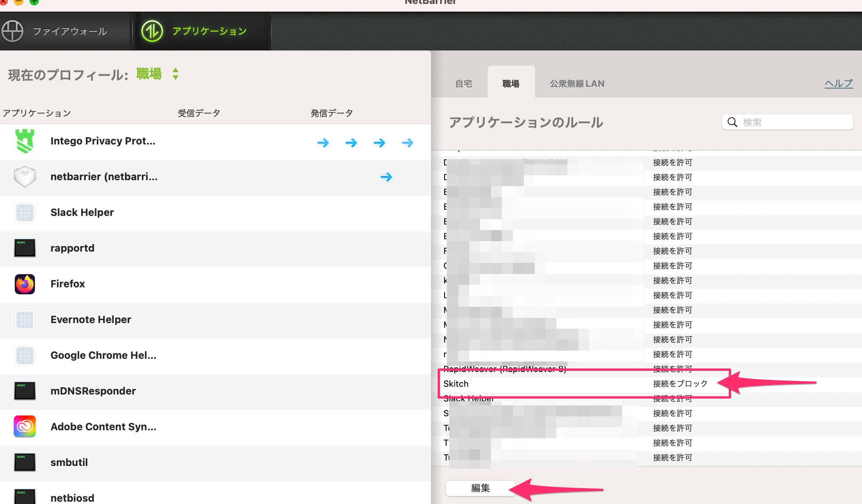
Task: Switch to the 自宅 profile tab
Action: point(464,83)
